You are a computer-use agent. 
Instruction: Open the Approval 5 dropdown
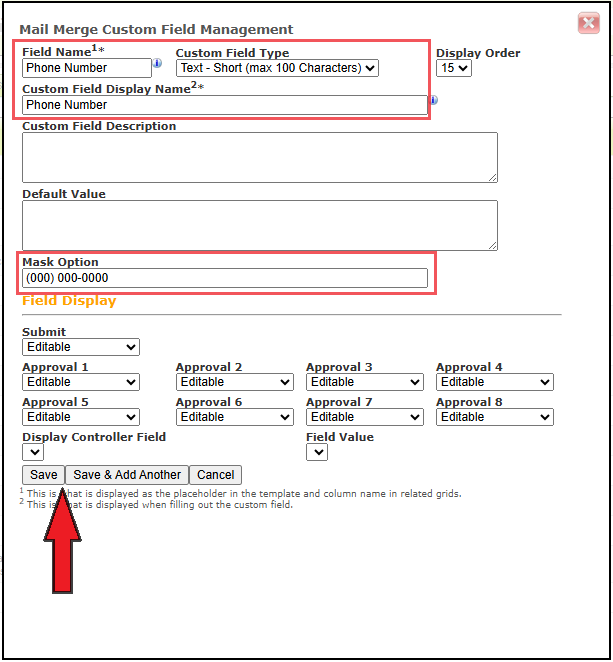(81, 417)
